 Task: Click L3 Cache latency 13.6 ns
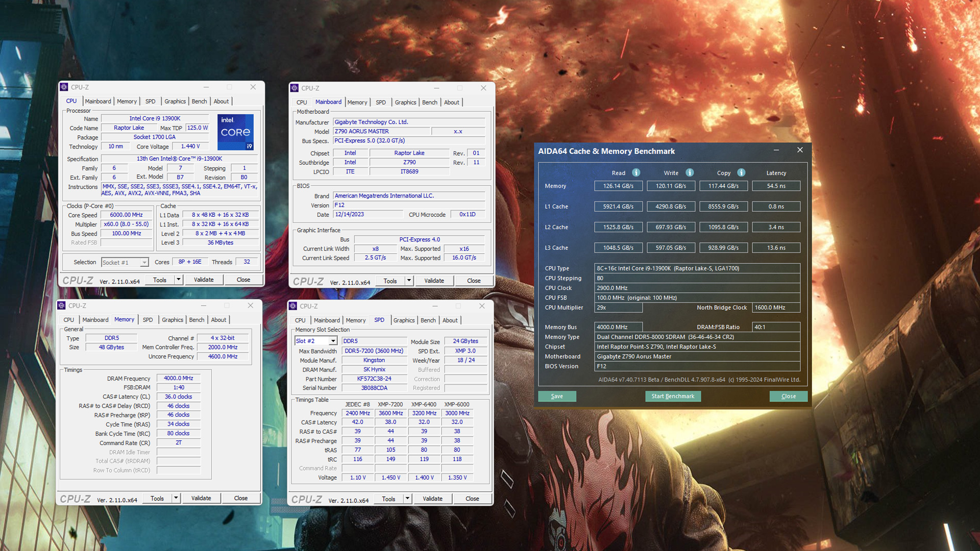[776, 248]
